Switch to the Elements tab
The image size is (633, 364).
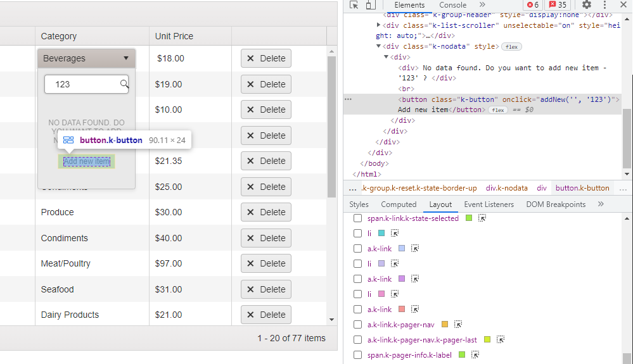pyautogui.click(x=409, y=5)
